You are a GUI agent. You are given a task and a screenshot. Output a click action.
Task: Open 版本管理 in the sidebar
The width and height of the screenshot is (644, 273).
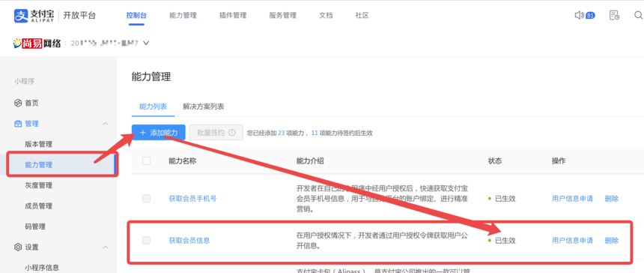point(39,144)
